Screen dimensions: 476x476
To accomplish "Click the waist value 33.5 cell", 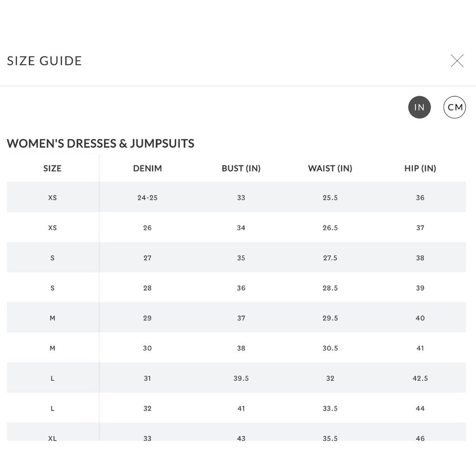I will (330, 408).
